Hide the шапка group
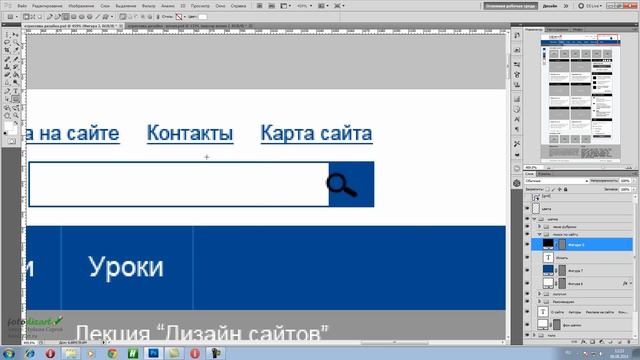Screen dimensions: 640x360 (527, 219)
